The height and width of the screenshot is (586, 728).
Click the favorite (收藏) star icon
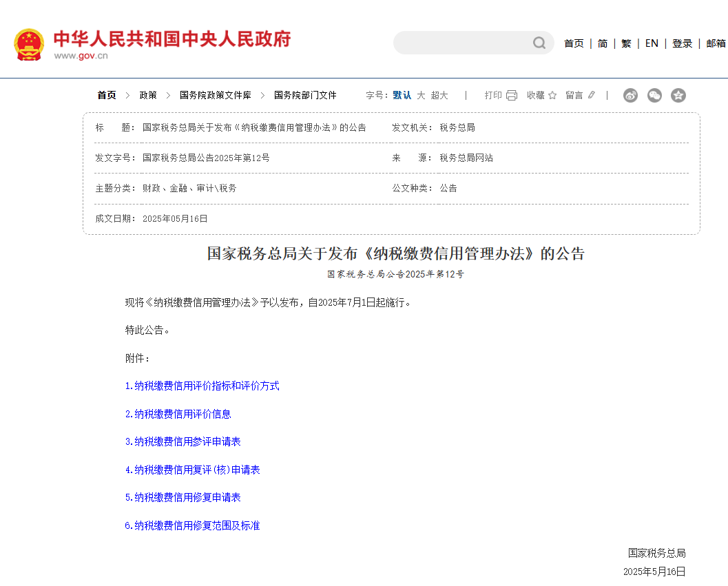tap(552, 96)
